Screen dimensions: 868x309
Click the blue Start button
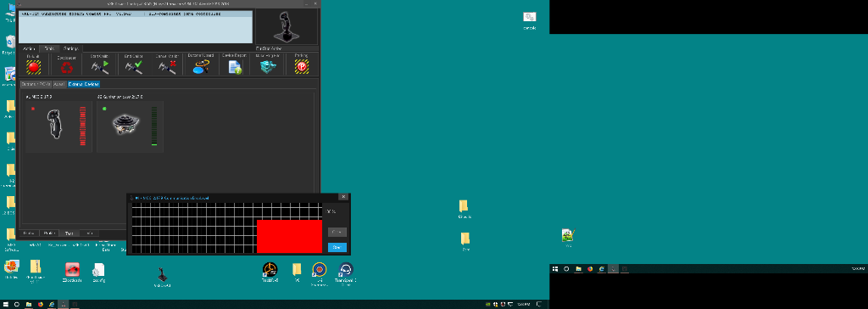pos(337,247)
